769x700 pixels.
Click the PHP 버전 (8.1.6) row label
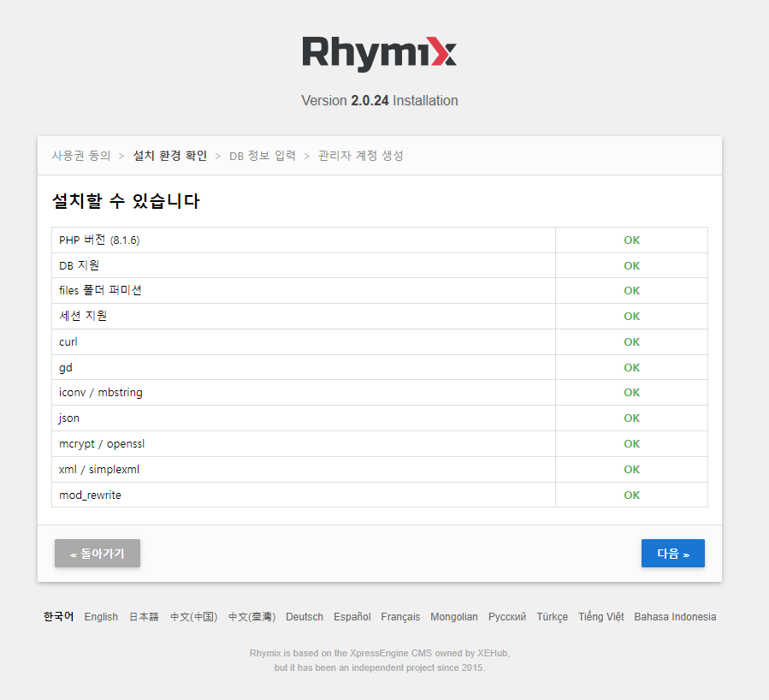[99, 240]
